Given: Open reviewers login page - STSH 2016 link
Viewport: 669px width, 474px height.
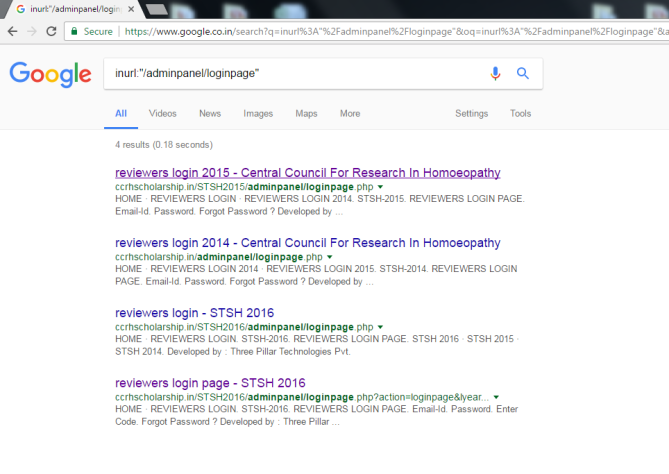Looking at the screenshot, I should [210, 383].
